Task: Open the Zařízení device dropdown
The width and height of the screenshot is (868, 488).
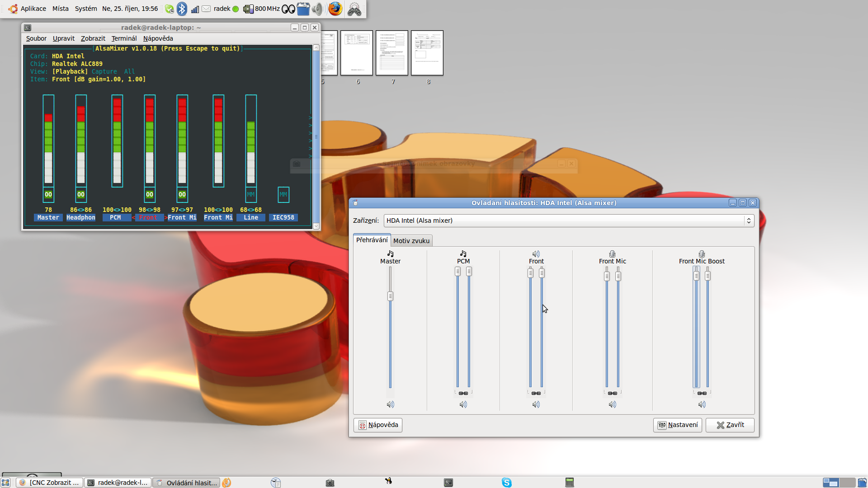Action: pyautogui.click(x=569, y=221)
